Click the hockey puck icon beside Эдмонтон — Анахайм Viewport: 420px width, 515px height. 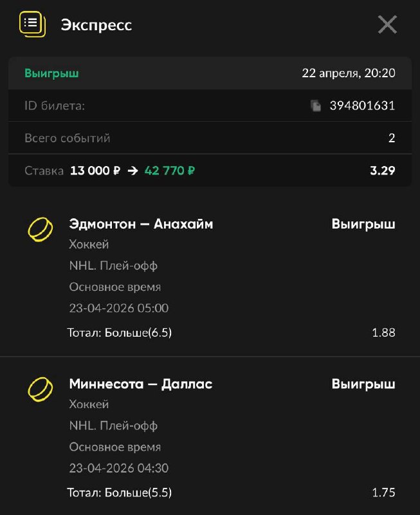(x=40, y=229)
